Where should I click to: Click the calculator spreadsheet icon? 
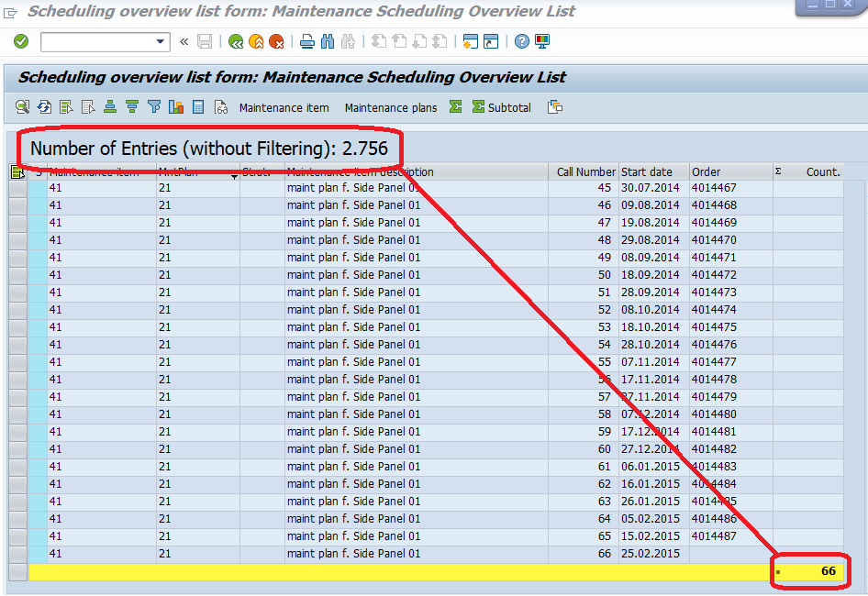pos(198,107)
